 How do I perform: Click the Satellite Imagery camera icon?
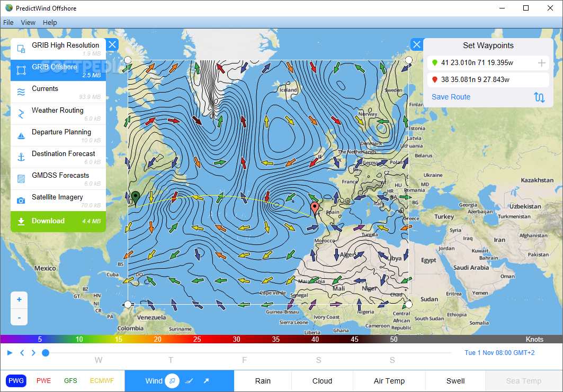[21, 200]
